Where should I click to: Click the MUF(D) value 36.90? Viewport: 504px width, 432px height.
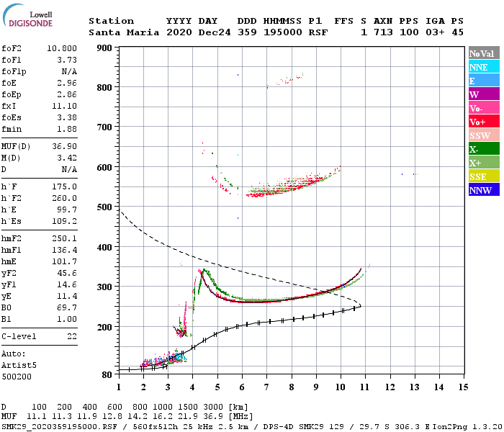tap(64, 146)
